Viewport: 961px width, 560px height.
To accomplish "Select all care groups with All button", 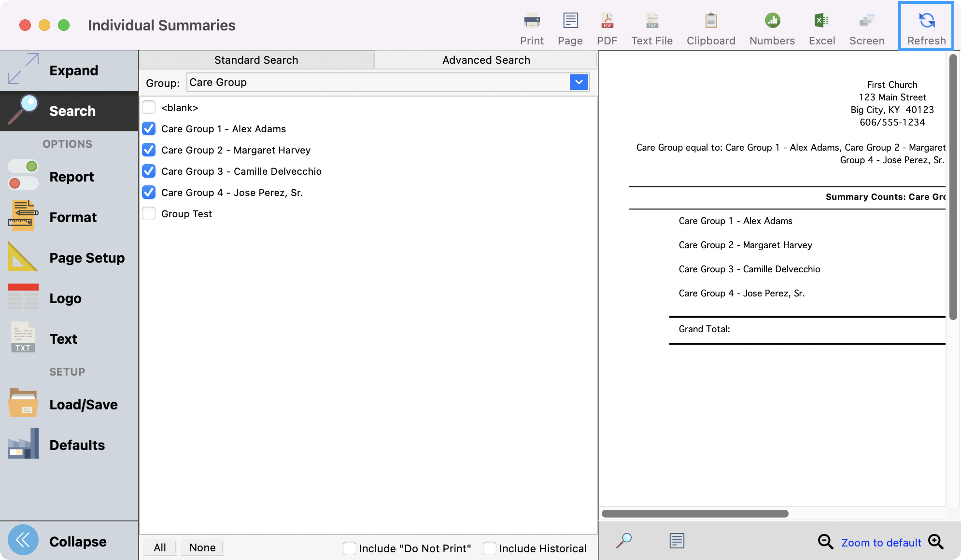I will [159, 547].
